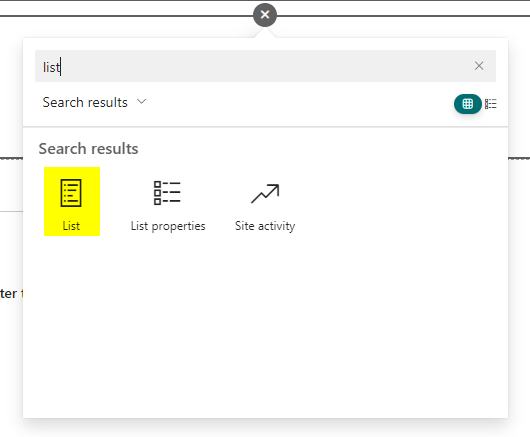
Task: Switch to grid view layout toggle
Action: click(x=467, y=104)
